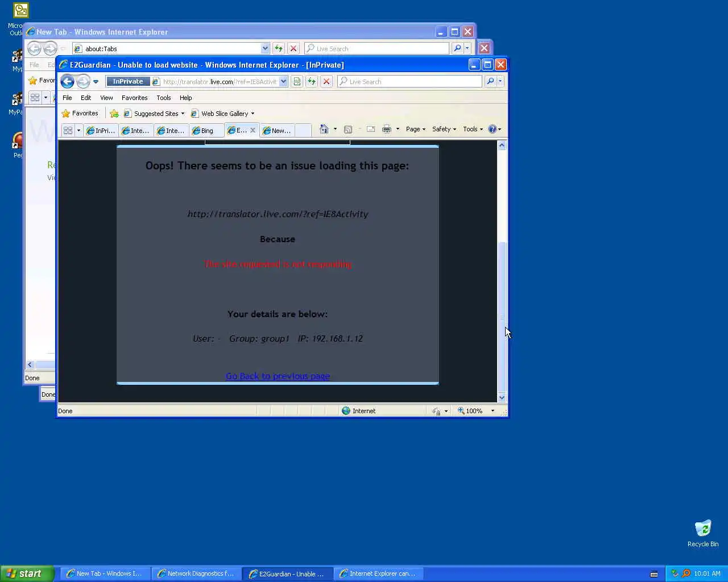Open Suggested Sites dropdown
Screen dimensions: 728x582
pos(154,113)
